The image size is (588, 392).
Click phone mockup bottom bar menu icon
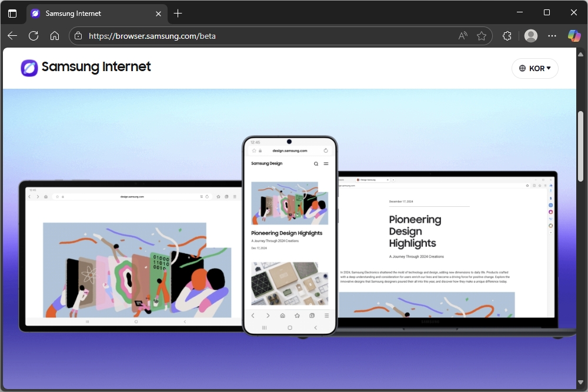[326, 316]
